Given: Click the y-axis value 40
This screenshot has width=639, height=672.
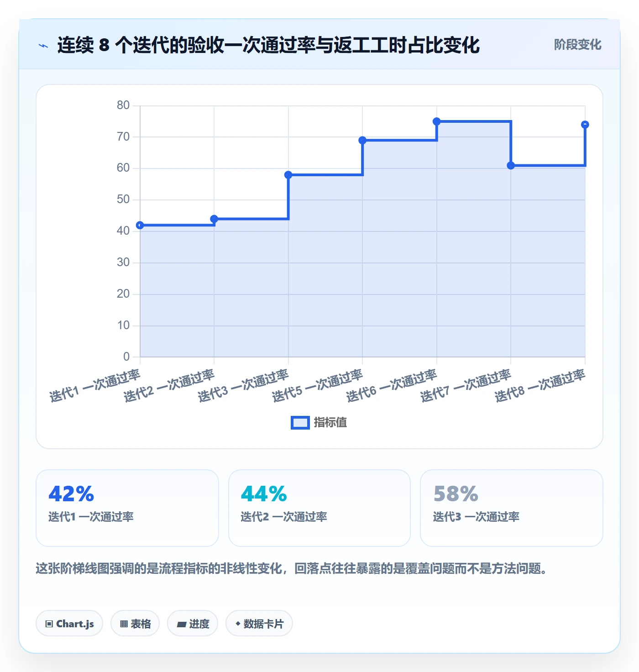Looking at the screenshot, I should [x=123, y=231].
